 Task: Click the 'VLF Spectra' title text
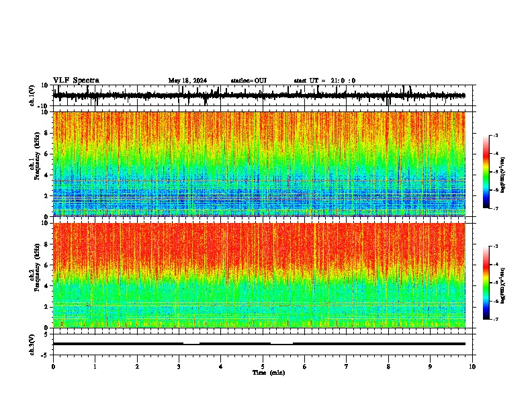(x=76, y=81)
